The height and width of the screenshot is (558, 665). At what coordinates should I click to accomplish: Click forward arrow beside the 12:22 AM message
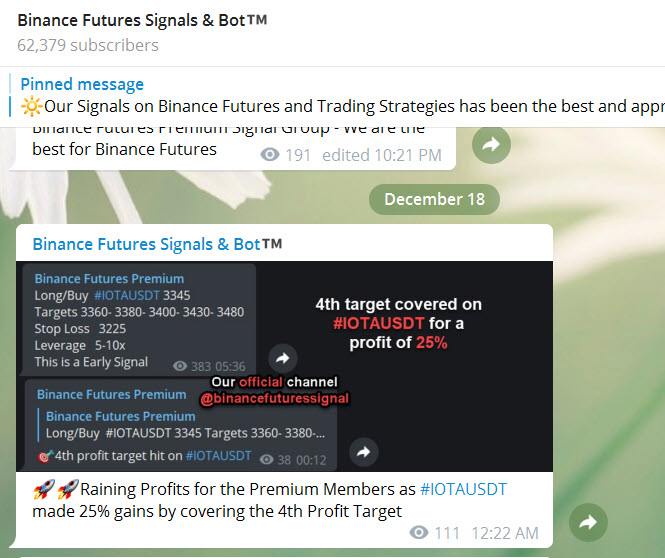pos(588,522)
